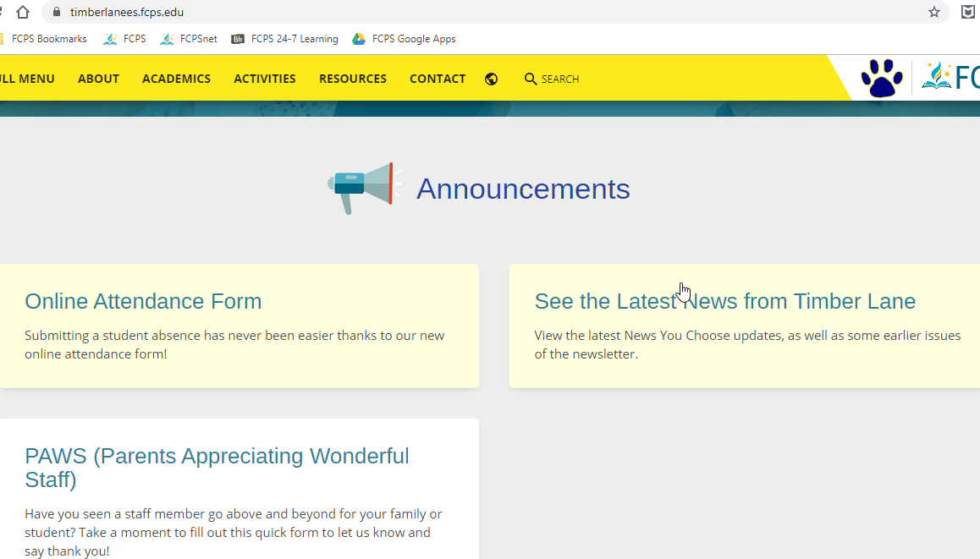Open the Resources menu item
This screenshot has width=980, height=559.
point(353,79)
